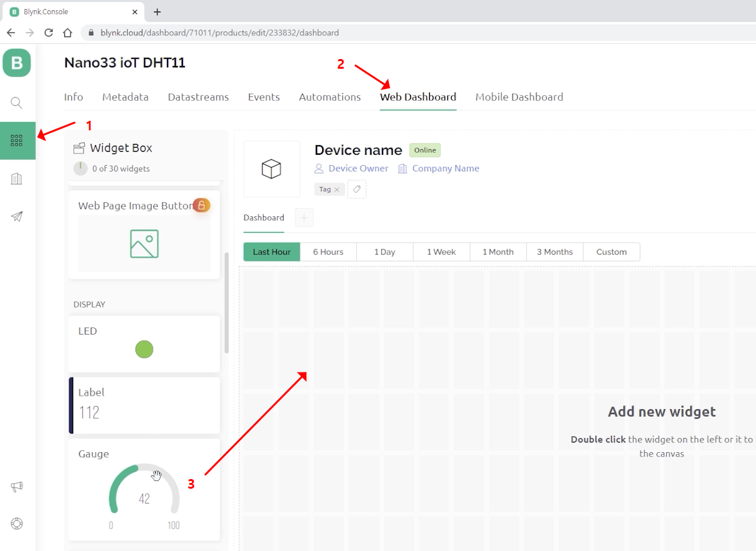
Task: Open the Datastreams tab
Action: pyautogui.click(x=198, y=97)
